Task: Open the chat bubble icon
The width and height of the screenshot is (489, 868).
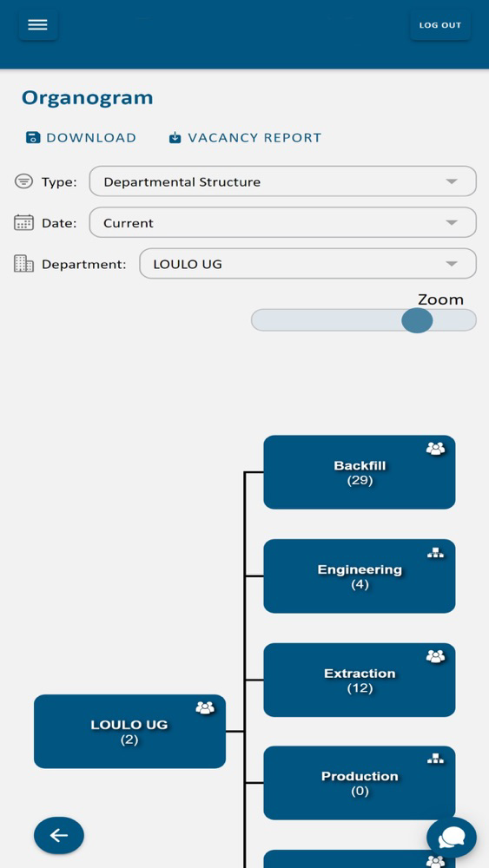Action: click(452, 838)
